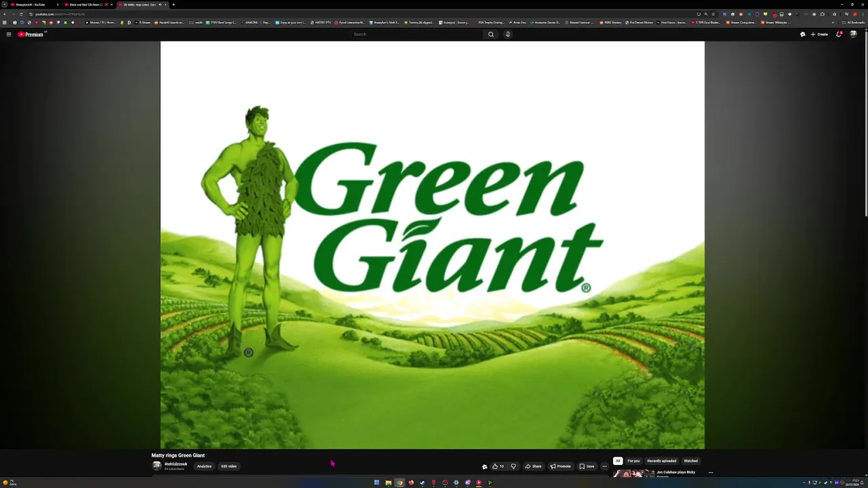Open the tab search dropdown
The image size is (868, 488).
point(4,5)
